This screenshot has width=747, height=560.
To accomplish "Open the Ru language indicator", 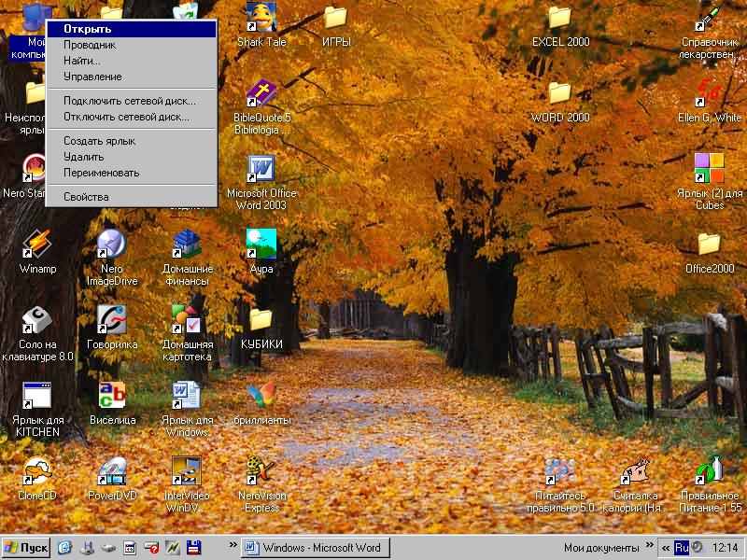I will click(682, 548).
